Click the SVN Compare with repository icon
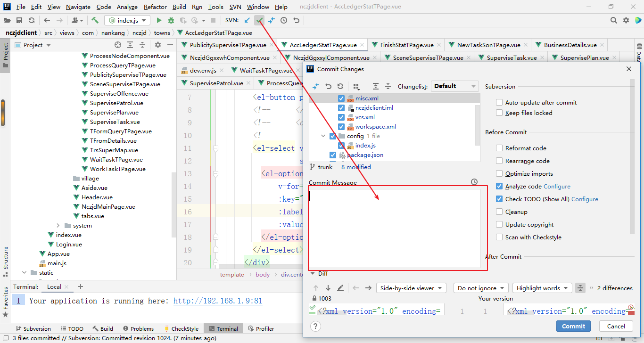644x343 pixels. coord(272,20)
